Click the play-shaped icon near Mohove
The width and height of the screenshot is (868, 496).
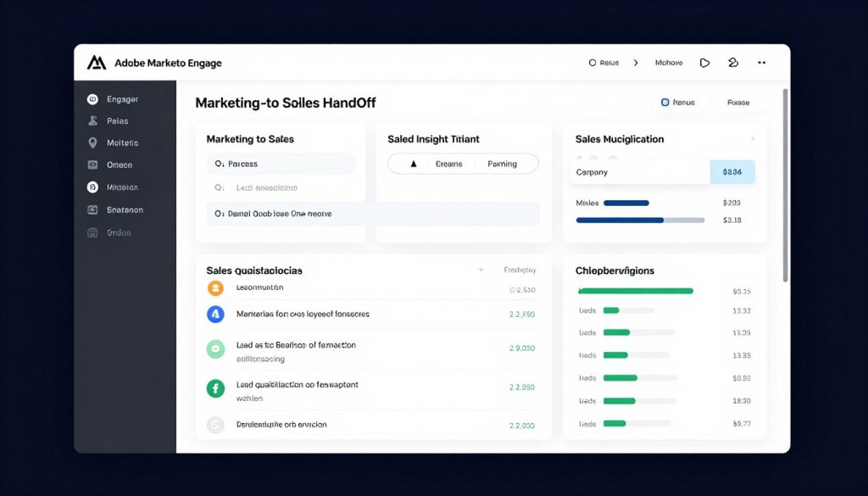[x=704, y=62]
